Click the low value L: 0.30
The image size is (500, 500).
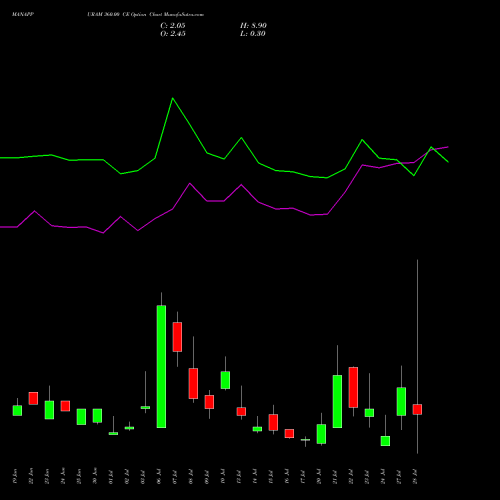point(253,34)
